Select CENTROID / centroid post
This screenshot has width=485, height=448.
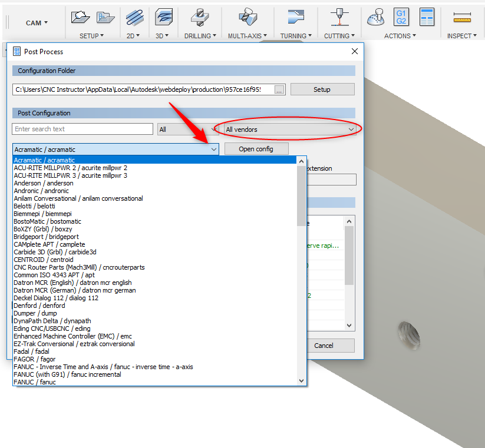pyautogui.click(x=154, y=260)
